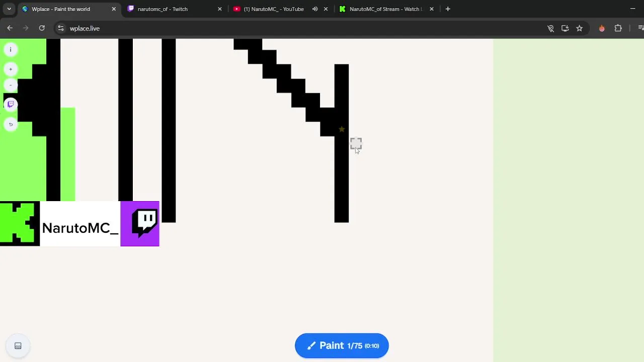644x362 pixels.
Task: Switch to NarutoMC_of Stream Kick tab
Action: 386,9
